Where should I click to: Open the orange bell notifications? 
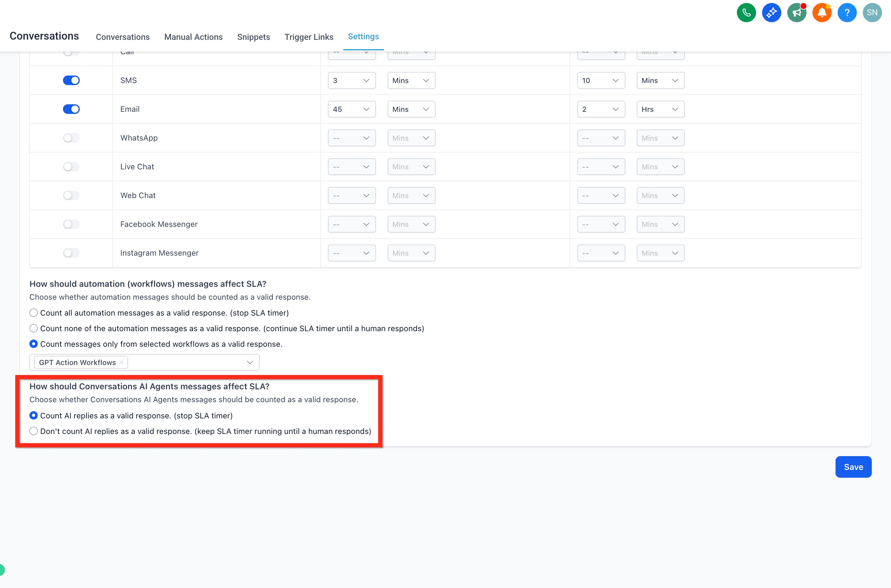point(821,13)
